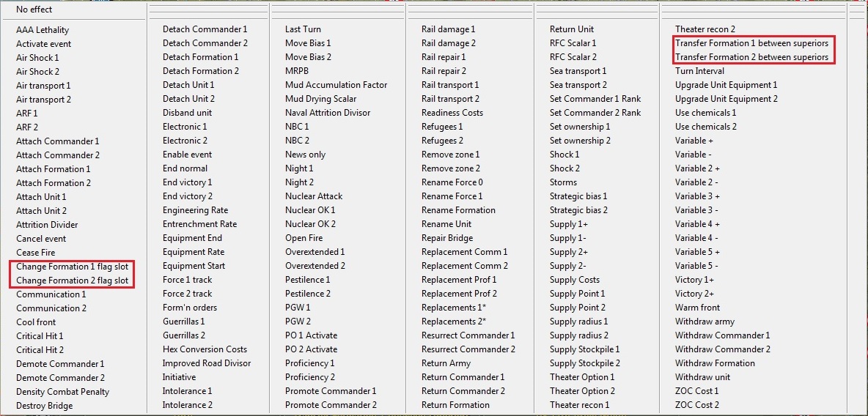The height and width of the screenshot is (416, 868).
Task: Select 'Supply Costs' from the list
Action: point(575,279)
